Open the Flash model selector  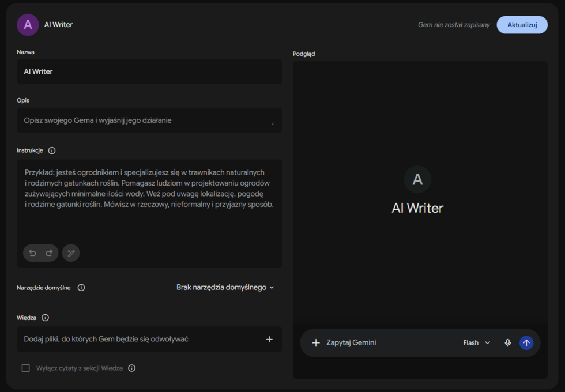coord(476,343)
